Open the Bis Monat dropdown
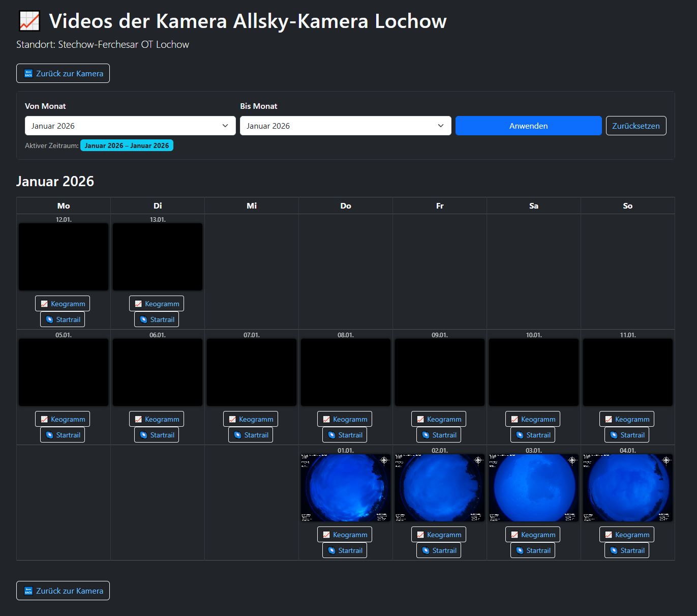The height and width of the screenshot is (616, 697). (x=345, y=126)
